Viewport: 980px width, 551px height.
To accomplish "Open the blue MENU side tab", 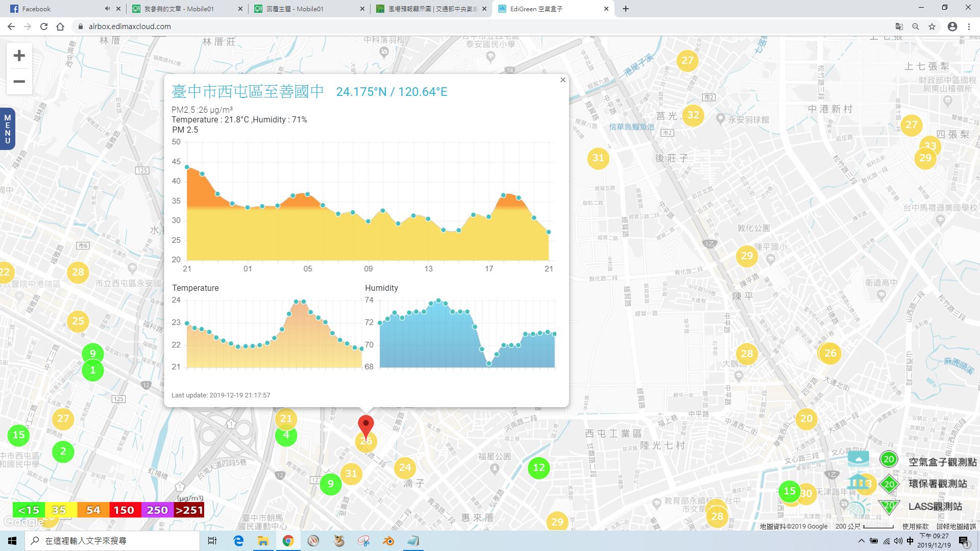I will click(7, 129).
